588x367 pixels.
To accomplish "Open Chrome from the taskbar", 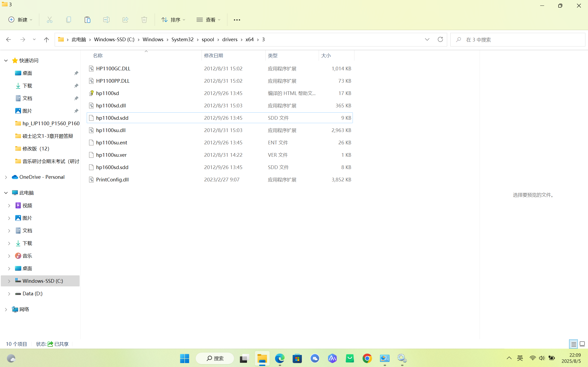I will (x=367, y=358).
